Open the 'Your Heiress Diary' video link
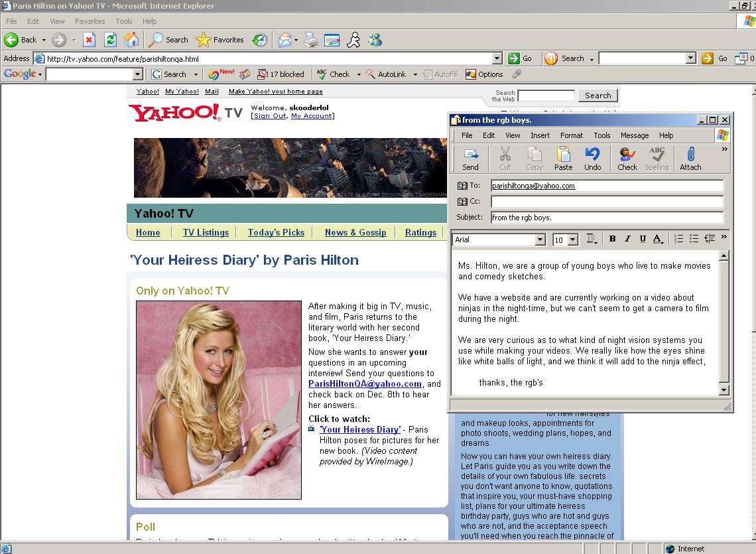This screenshot has height=554, width=756. tap(360, 429)
